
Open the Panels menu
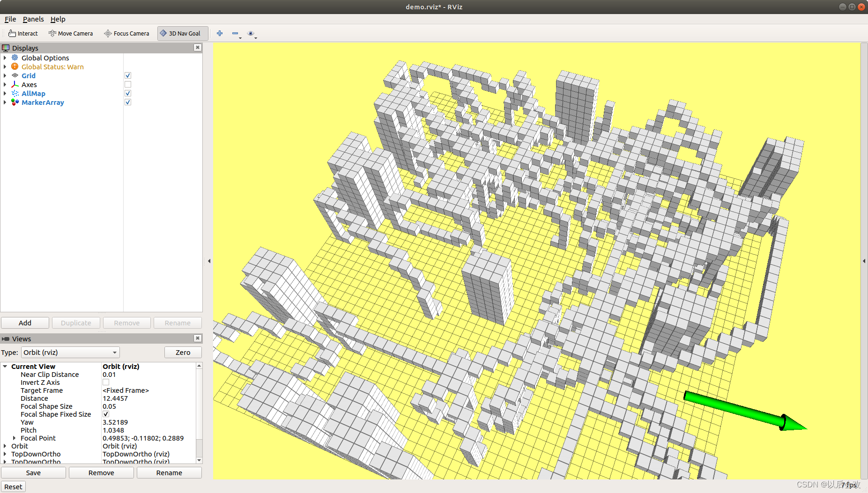point(33,19)
